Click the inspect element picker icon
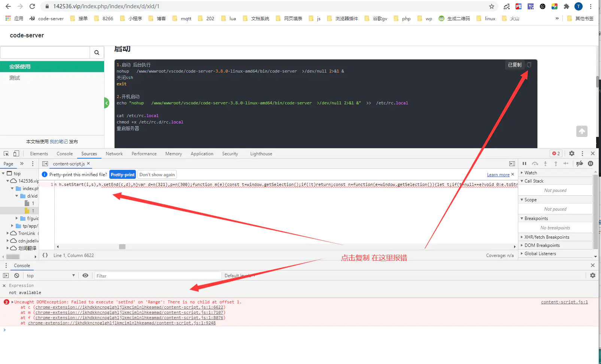 click(x=6, y=153)
